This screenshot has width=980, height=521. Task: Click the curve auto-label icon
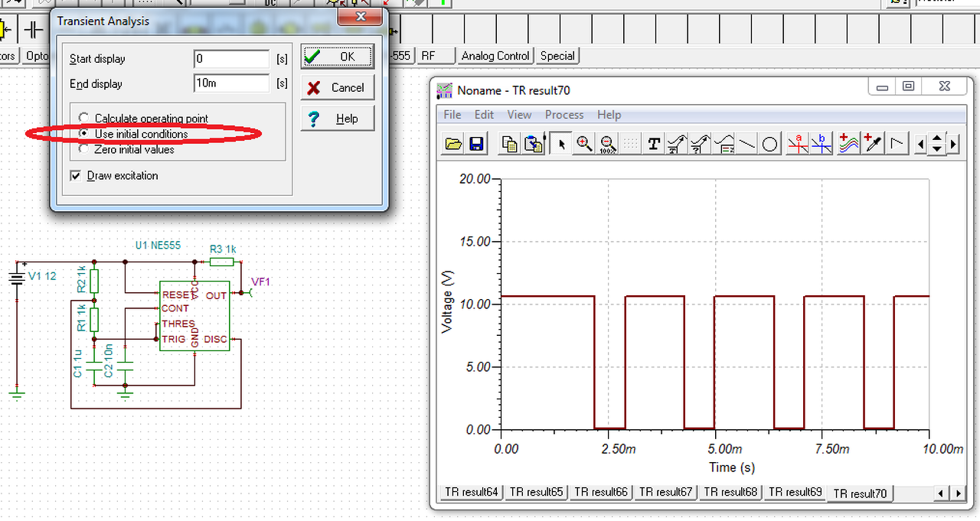click(677, 144)
